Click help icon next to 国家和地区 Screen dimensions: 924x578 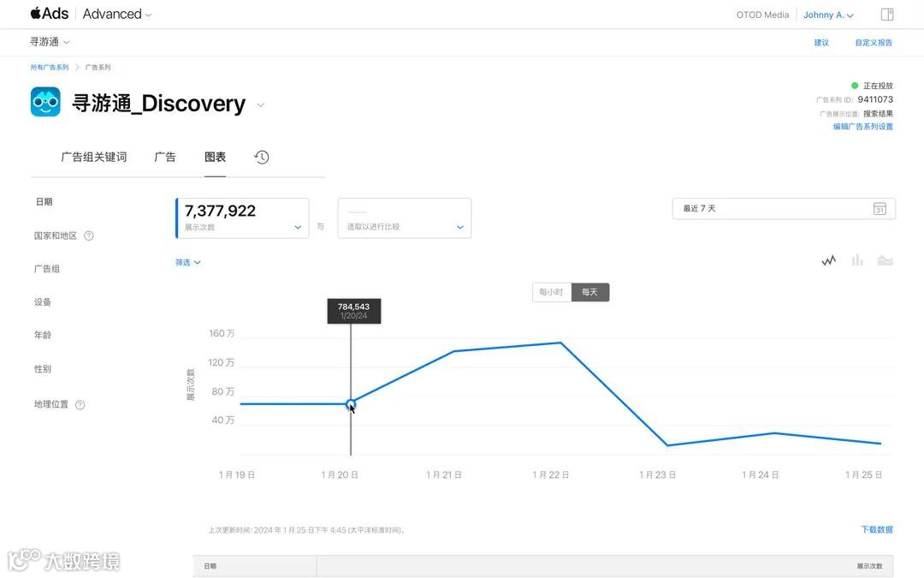pos(88,236)
